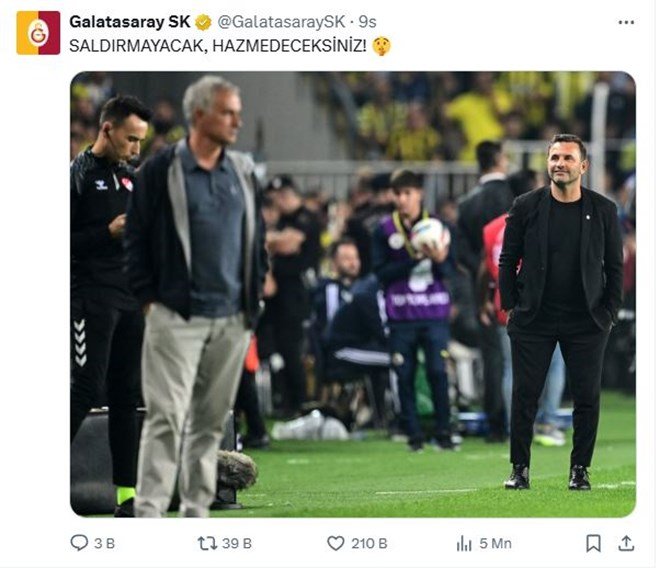Click the 210 B likes count
Viewport: 660px width, 568px height.
369,543
